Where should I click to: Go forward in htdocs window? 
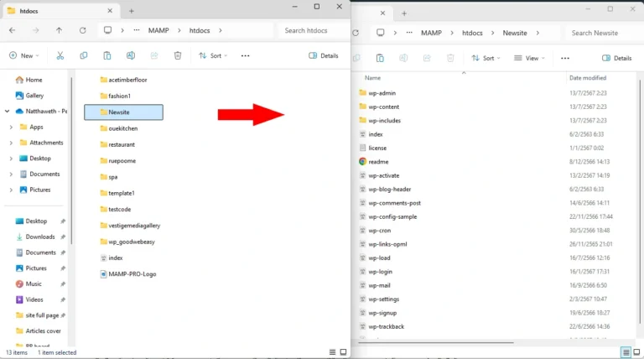click(36, 30)
